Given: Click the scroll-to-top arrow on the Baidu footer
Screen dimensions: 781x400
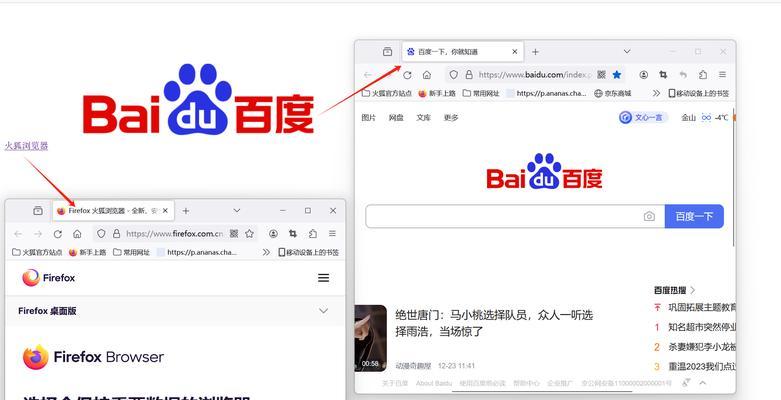Looking at the screenshot, I should [x=703, y=383].
